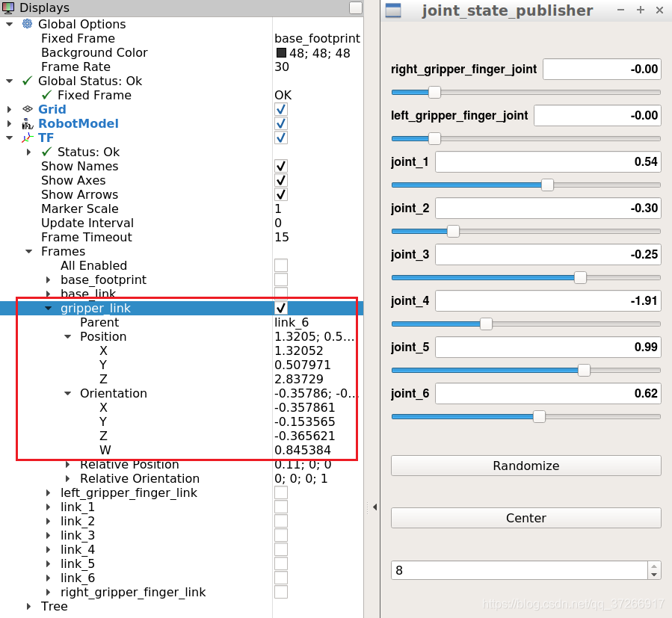The image size is (672, 618).
Task: Expand the RobotModel display item
Action: [x=10, y=123]
